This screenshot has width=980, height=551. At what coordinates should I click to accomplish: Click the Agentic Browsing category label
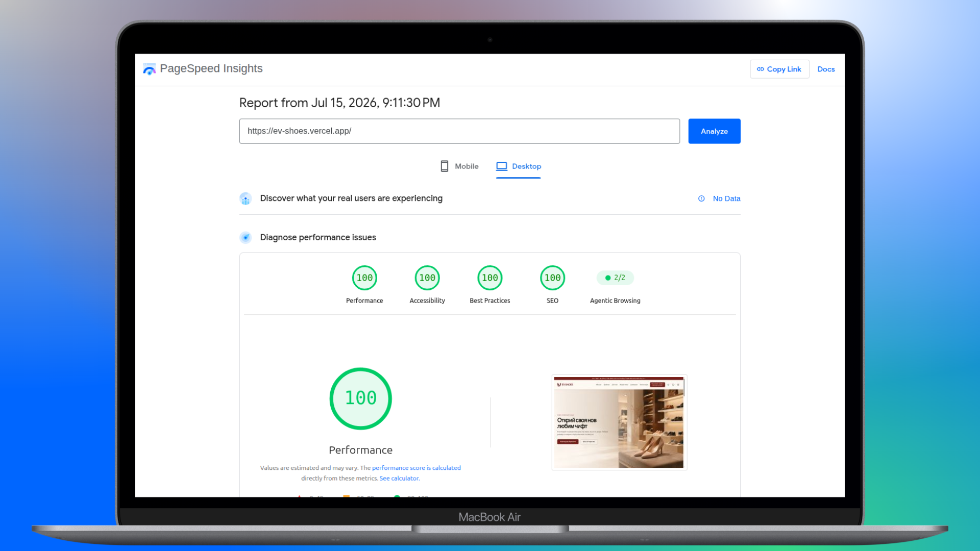(x=615, y=301)
